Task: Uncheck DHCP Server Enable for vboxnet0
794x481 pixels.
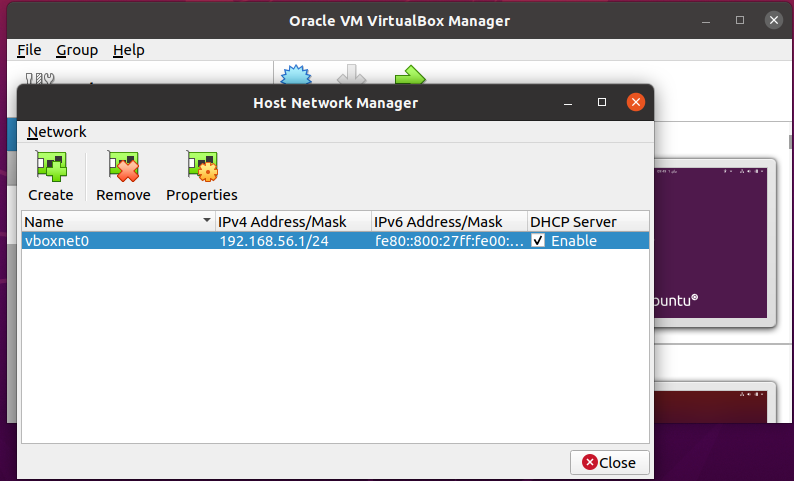Action: click(538, 240)
